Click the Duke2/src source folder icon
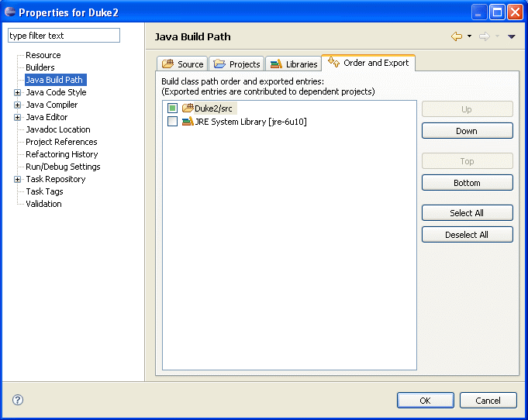Viewport: 528px width, 420px height. (188, 108)
